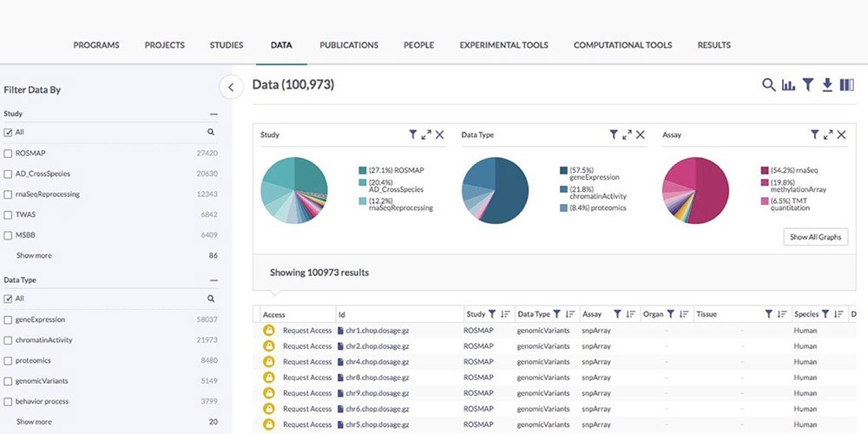This screenshot has width=868, height=434.
Task: Search within the Data Type filter list
Action: coord(211,299)
